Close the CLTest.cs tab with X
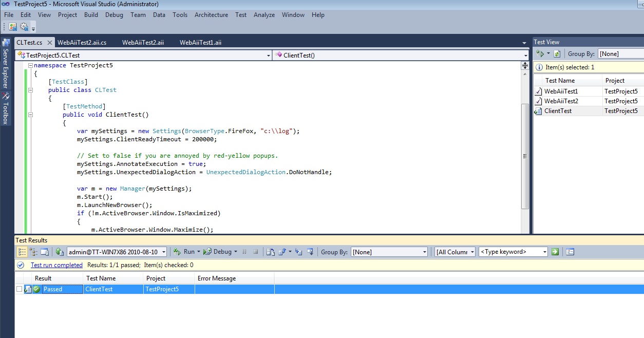 coord(49,43)
